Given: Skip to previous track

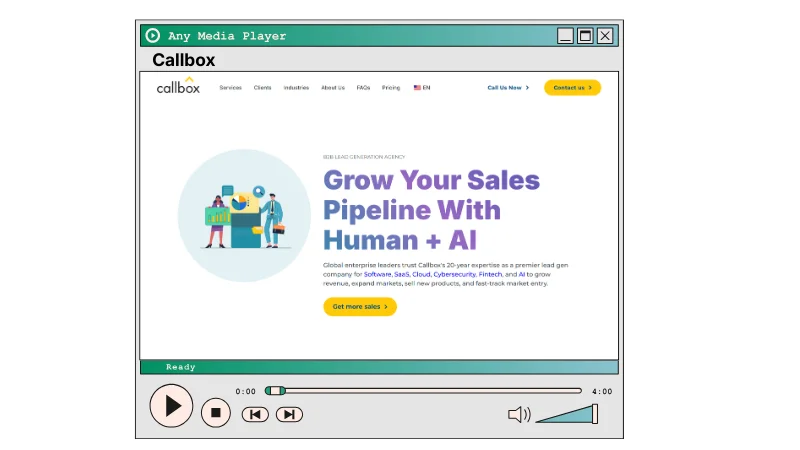Looking at the screenshot, I should 255,414.
